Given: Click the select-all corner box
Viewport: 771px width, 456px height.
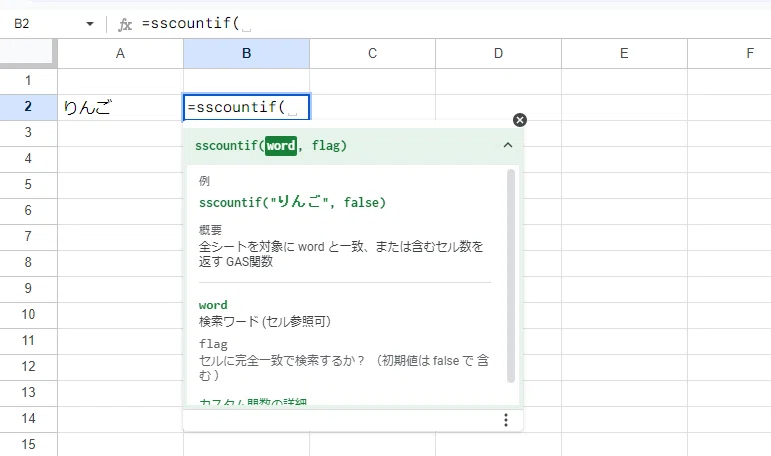Looking at the screenshot, I should click(x=27, y=52).
